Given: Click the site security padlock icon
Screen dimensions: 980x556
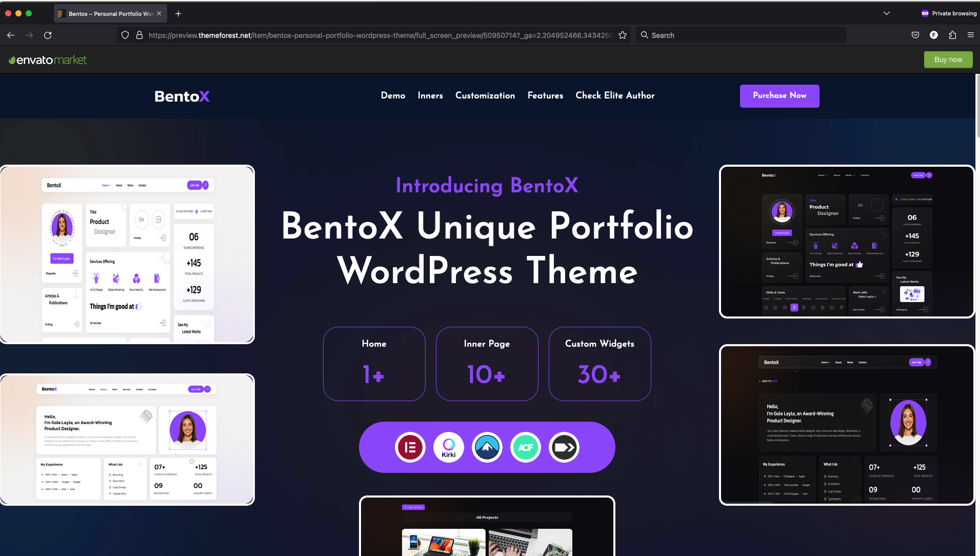Looking at the screenshot, I should pos(139,35).
